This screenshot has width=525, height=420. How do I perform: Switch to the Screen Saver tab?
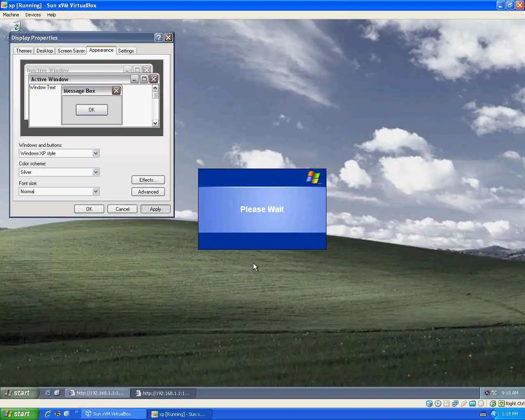71,51
